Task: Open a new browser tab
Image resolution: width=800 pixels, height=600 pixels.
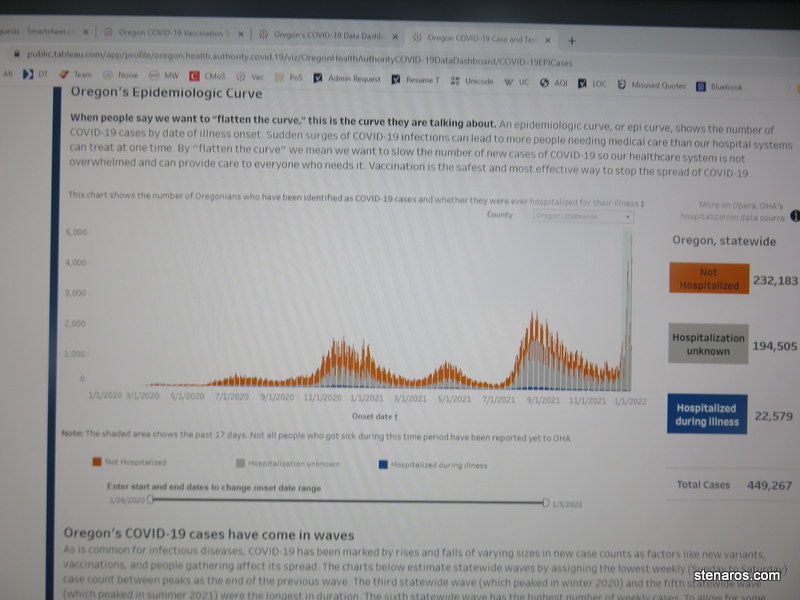Action: (x=572, y=41)
